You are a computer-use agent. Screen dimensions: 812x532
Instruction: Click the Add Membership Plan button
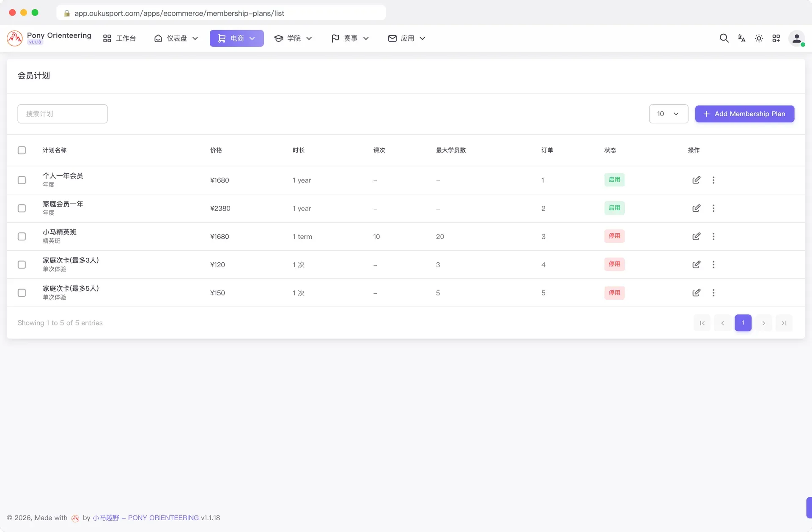coord(744,114)
